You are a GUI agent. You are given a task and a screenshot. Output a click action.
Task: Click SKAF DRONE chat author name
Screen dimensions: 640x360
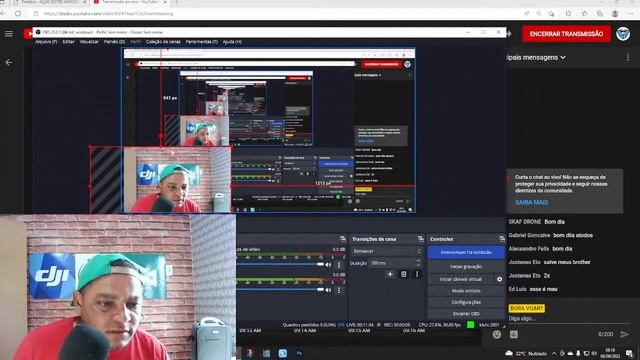coord(524,222)
